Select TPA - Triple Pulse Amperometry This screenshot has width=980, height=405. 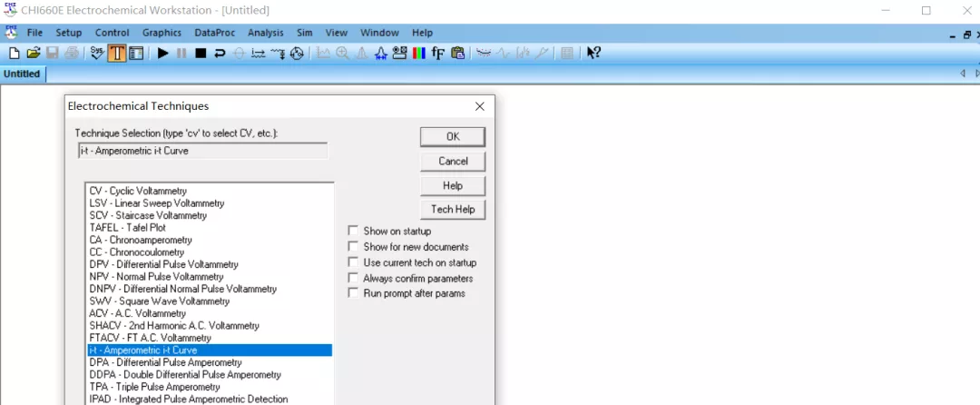click(210, 387)
